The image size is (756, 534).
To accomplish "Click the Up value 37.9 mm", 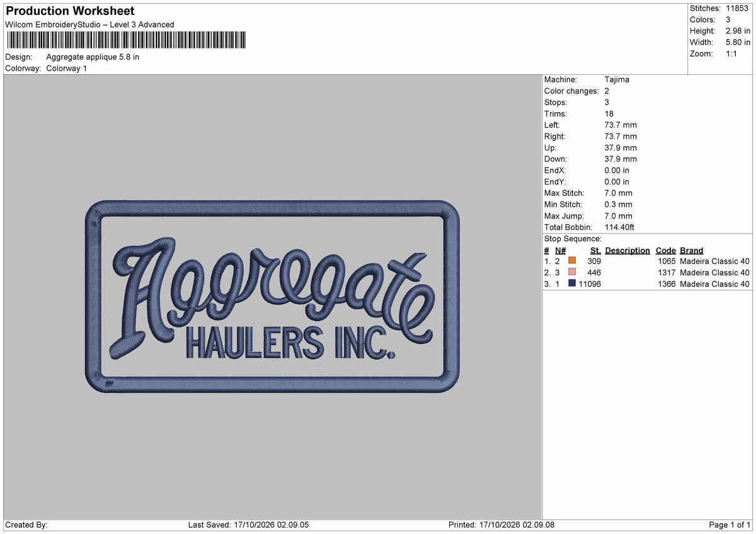I will pyautogui.click(x=621, y=147).
